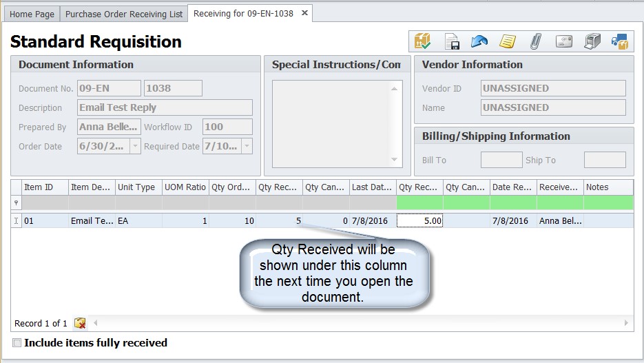Click the Qty Received cell showing 5.00
The height and width of the screenshot is (363, 644).
click(419, 221)
